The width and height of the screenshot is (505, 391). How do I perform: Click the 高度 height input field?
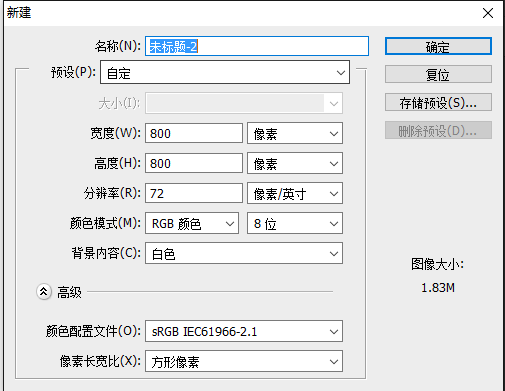194,163
